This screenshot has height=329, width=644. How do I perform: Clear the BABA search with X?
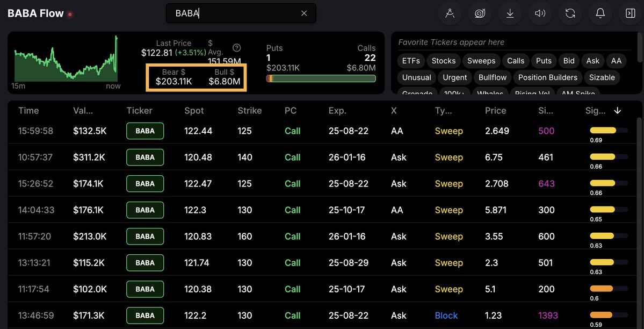[x=304, y=13]
